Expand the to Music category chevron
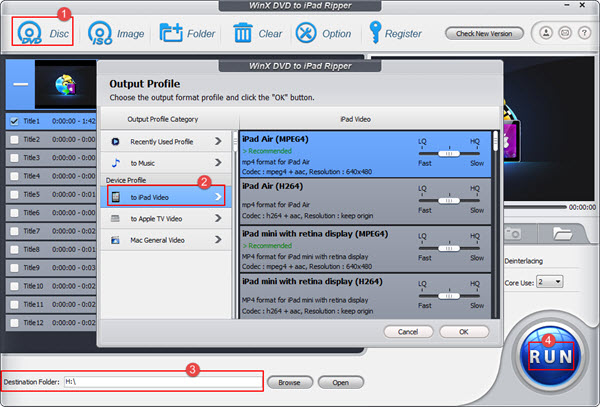 [x=218, y=163]
